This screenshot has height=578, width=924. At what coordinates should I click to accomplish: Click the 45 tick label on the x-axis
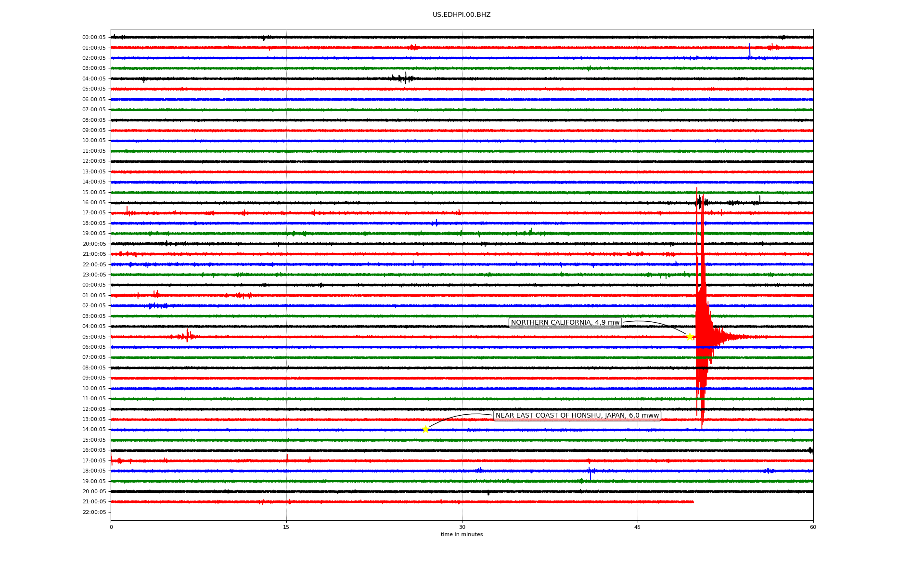click(638, 527)
